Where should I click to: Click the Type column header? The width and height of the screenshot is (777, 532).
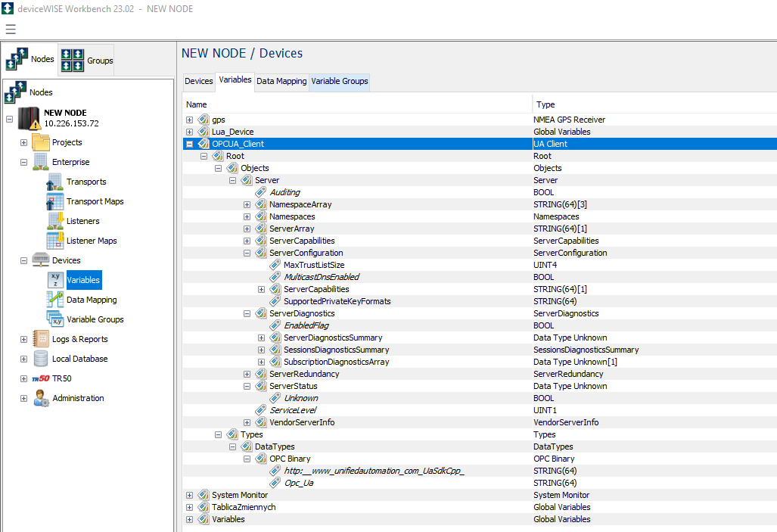pyautogui.click(x=654, y=104)
